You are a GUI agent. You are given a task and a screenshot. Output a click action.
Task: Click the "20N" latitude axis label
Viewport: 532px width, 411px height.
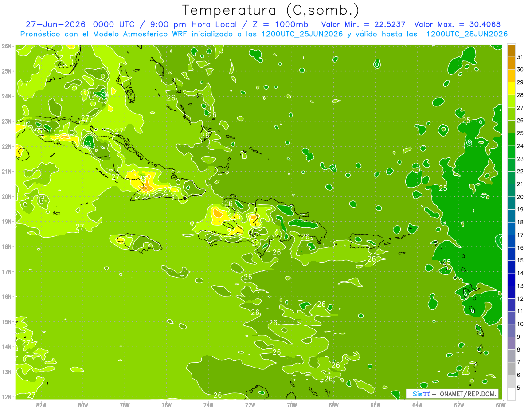(x=7, y=196)
